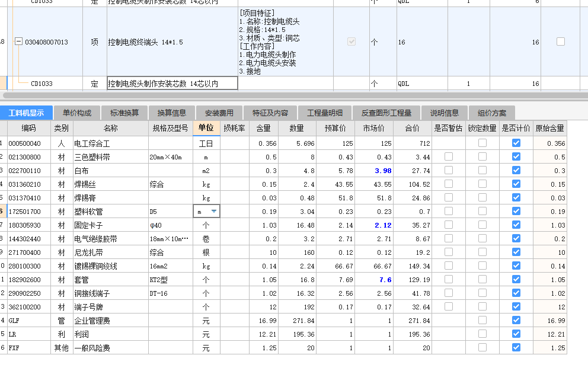Viewport: 588px width, 371px height.
Task: Open the 工程量明细 tab
Action: coord(325,113)
